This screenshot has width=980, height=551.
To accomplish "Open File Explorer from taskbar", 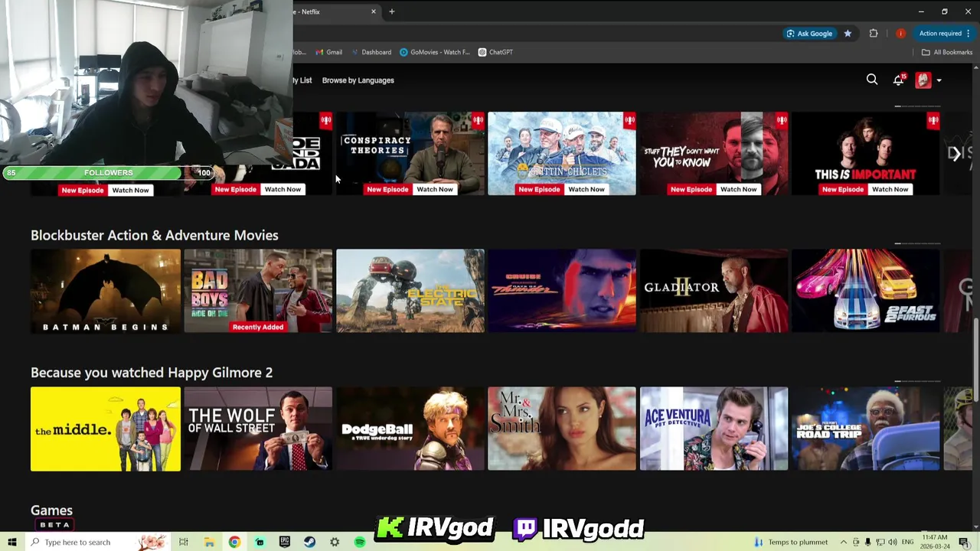I will pyautogui.click(x=209, y=542).
